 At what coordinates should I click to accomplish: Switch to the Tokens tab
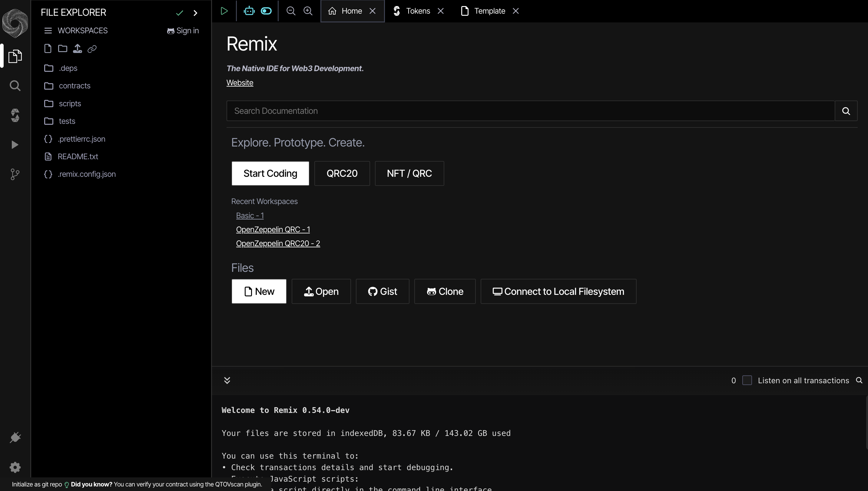pos(418,11)
